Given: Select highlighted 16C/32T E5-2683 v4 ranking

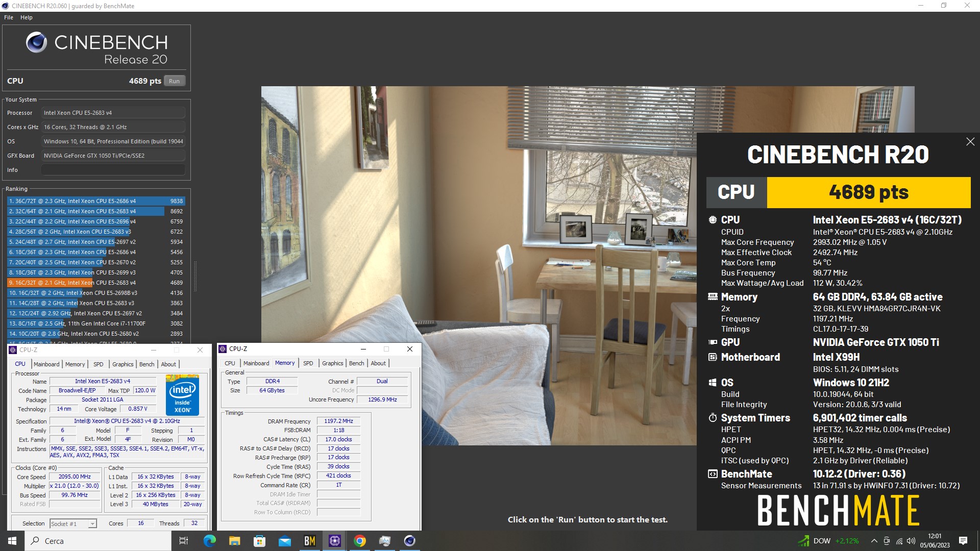Looking at the screenshot, I should (x=96, y=283).
